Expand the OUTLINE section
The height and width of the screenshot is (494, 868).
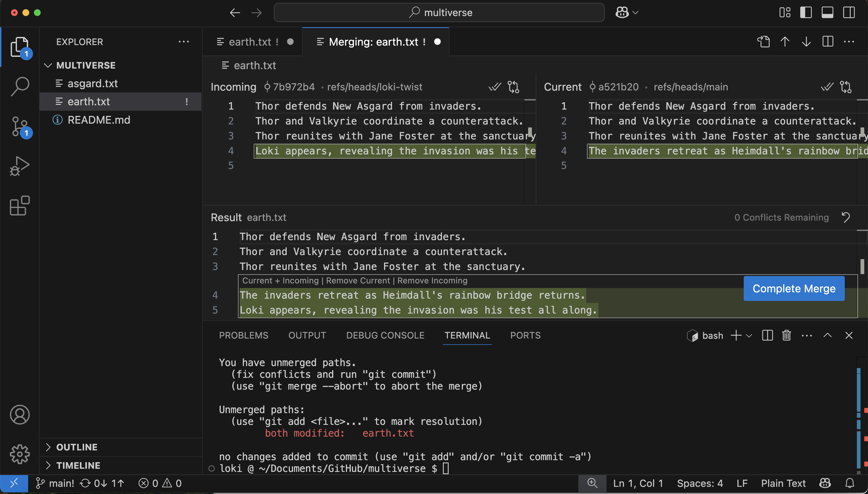(77, 447)
